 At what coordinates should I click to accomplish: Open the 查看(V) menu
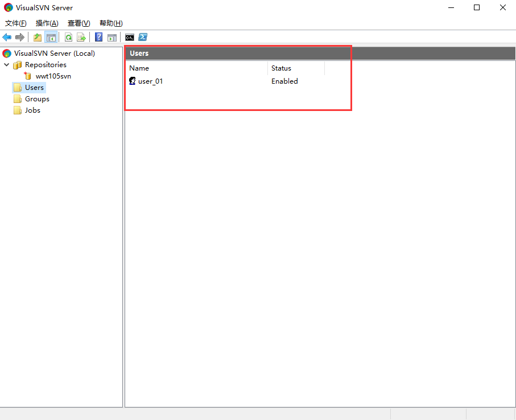point(79,23)
